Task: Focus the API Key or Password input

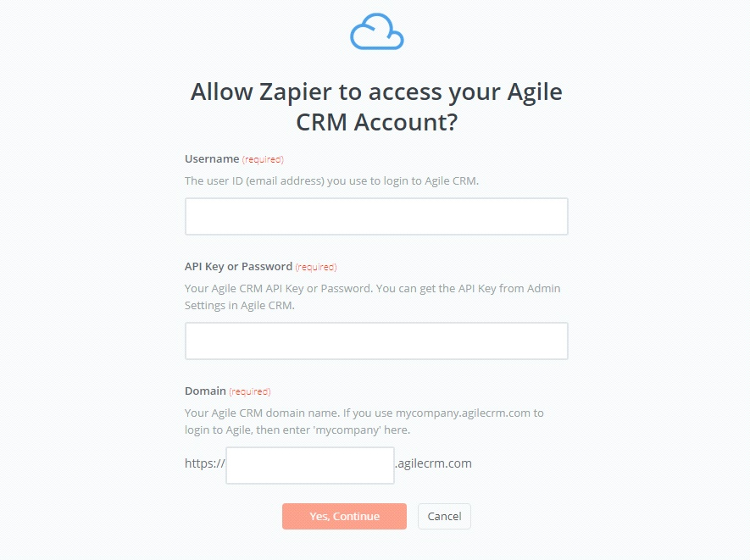Action: pos(376,341)
